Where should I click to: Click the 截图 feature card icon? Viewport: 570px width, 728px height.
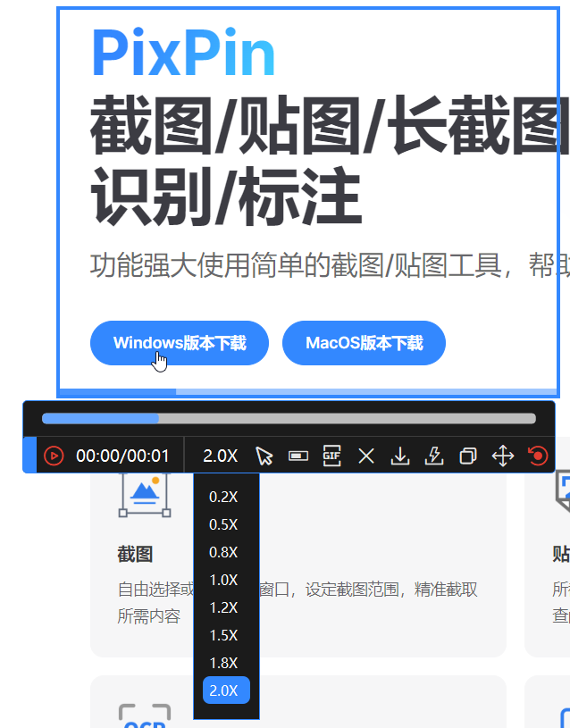(x=145, y=495)
